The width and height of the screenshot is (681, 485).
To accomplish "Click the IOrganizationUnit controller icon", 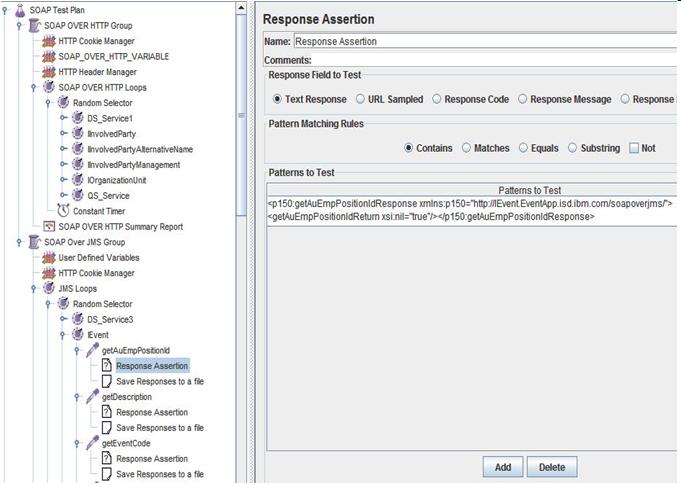I will [x=78, y=180].
